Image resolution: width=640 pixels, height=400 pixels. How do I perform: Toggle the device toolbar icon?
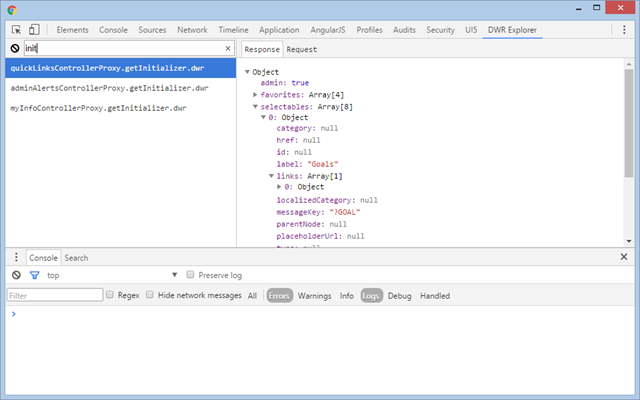click(34, 30)
